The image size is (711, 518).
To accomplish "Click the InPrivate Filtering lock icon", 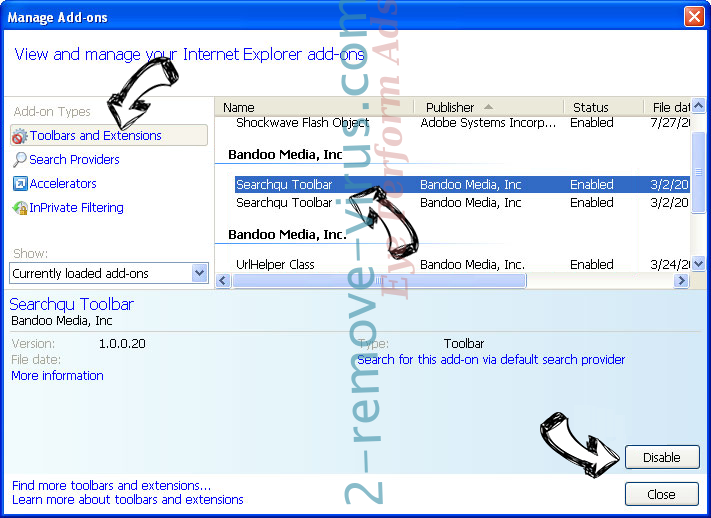I will (x=19, y=208).
